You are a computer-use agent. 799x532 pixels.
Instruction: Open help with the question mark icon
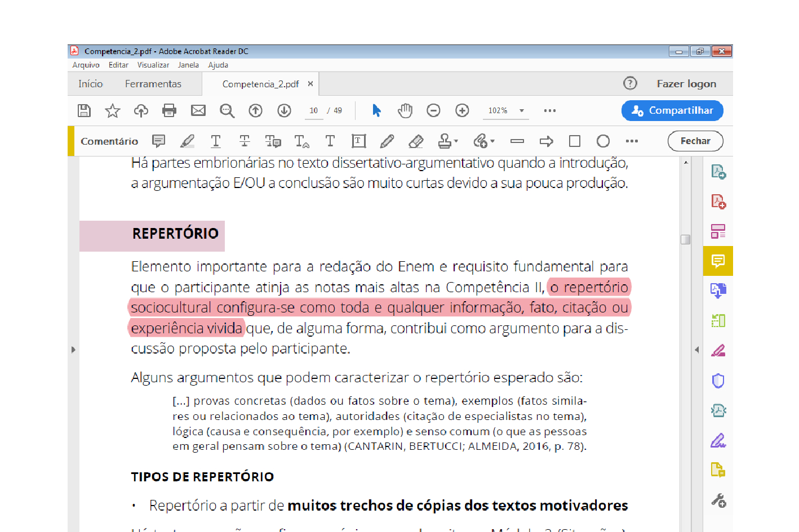click(x=630, y=83)
